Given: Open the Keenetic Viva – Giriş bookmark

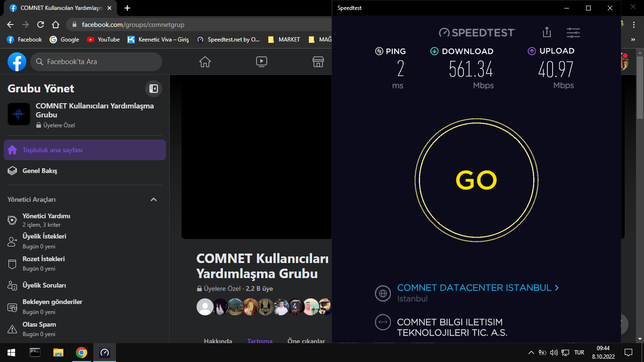Looking at the screenshot, I should tap(158, 40).
